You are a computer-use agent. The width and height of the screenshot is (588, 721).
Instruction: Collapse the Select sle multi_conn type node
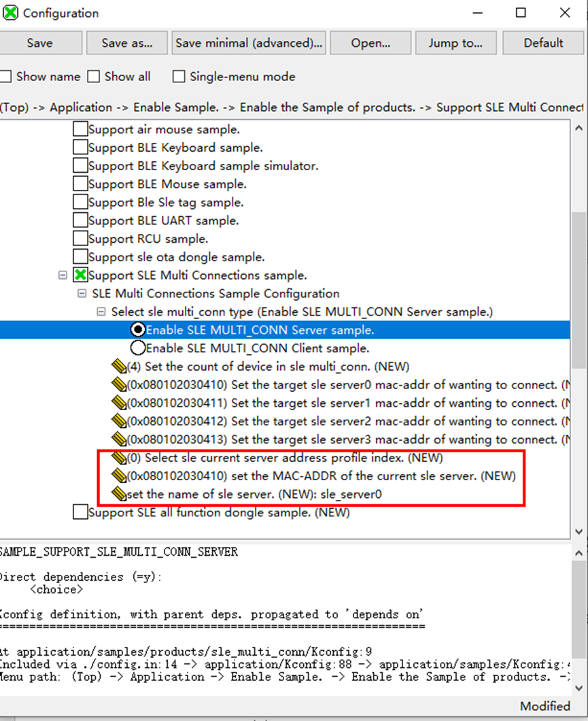coord(101,312)
